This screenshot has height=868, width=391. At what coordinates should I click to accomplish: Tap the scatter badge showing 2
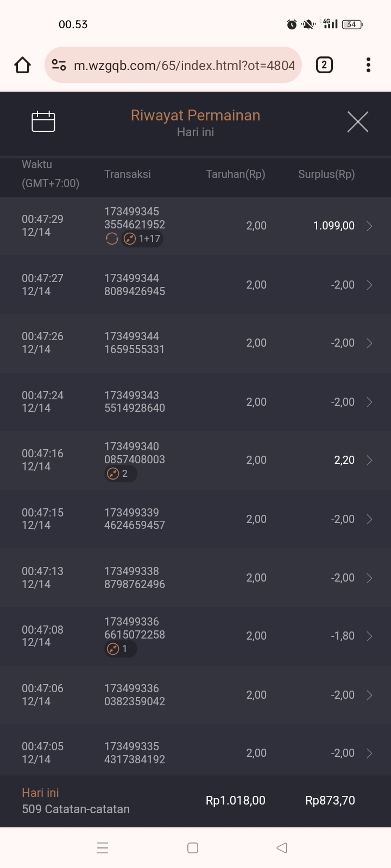120,474
